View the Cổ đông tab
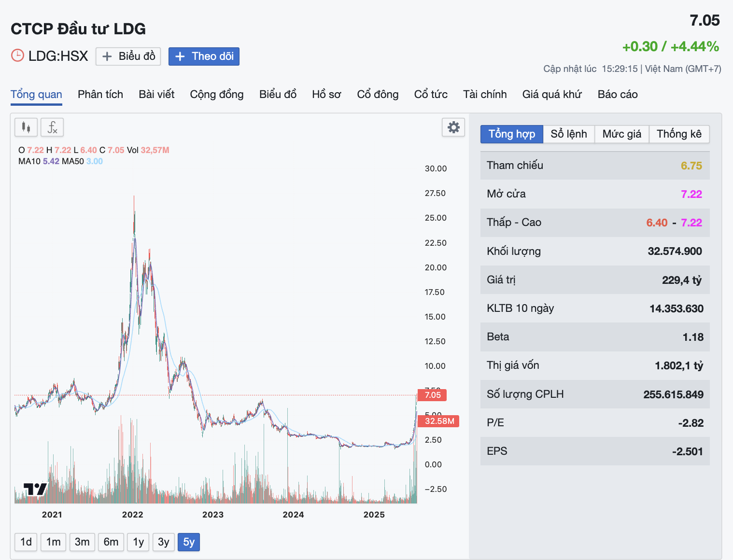Viewport: 733px width, 560px height. click(378, 94)
